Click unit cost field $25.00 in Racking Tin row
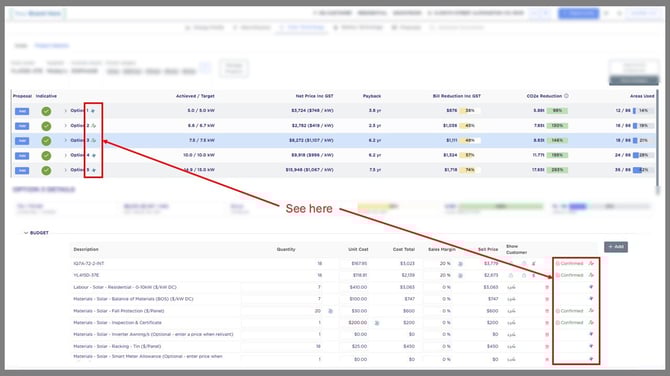This screenshot has width=670, height=376. (354, 347)
